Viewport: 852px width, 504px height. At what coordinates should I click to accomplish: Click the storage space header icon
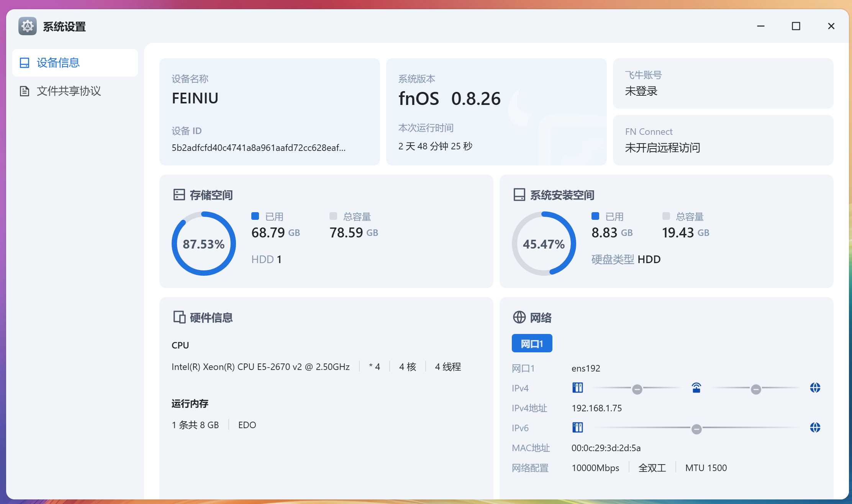tap(179, 195)
